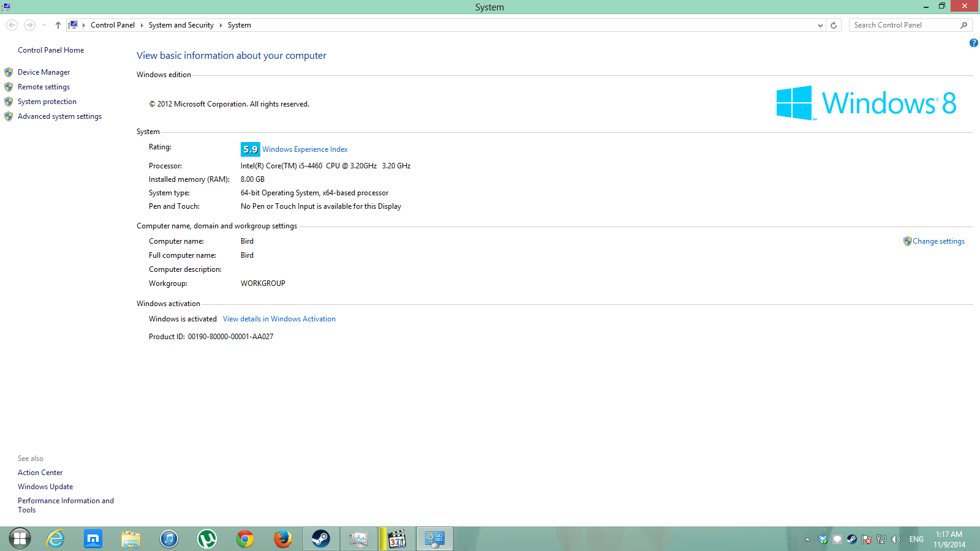This screenshot has height=551, width=980.
Task: Click the 'Windows is activated' text
Action: point(183,319)
